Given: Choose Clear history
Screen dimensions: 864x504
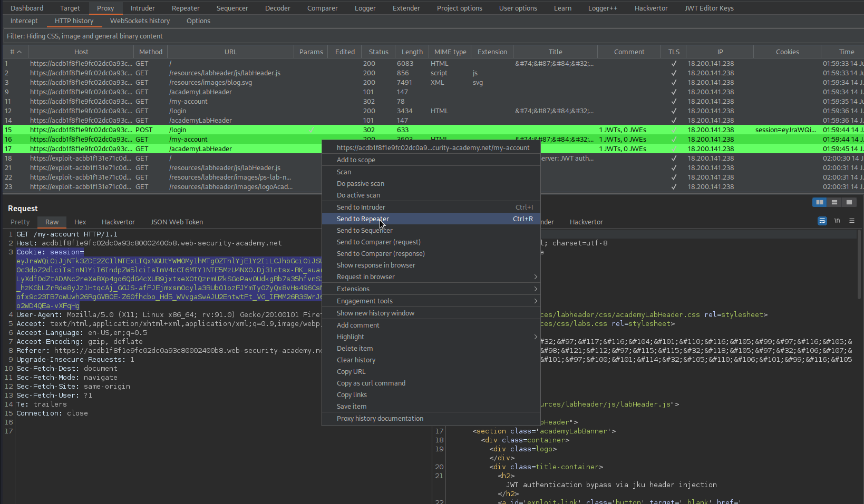Looking at the screenshot, I should [431, 360].
